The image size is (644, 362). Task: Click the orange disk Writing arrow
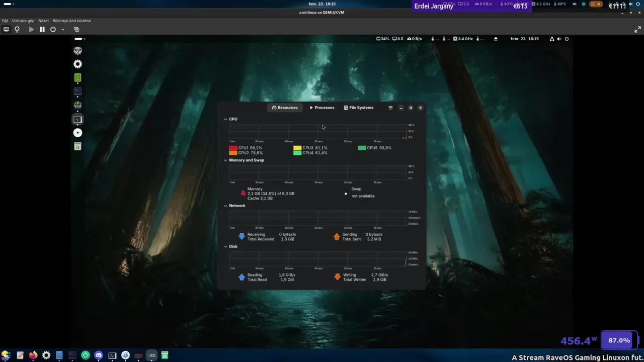coord(337,277)
